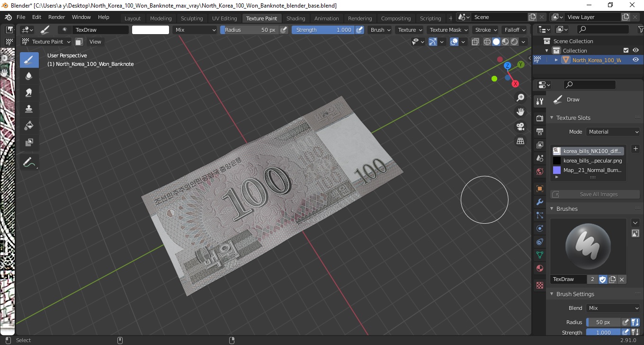Switch to material preview shading
Viewport: 644px width, 345px height.
(x=505, y=42)
